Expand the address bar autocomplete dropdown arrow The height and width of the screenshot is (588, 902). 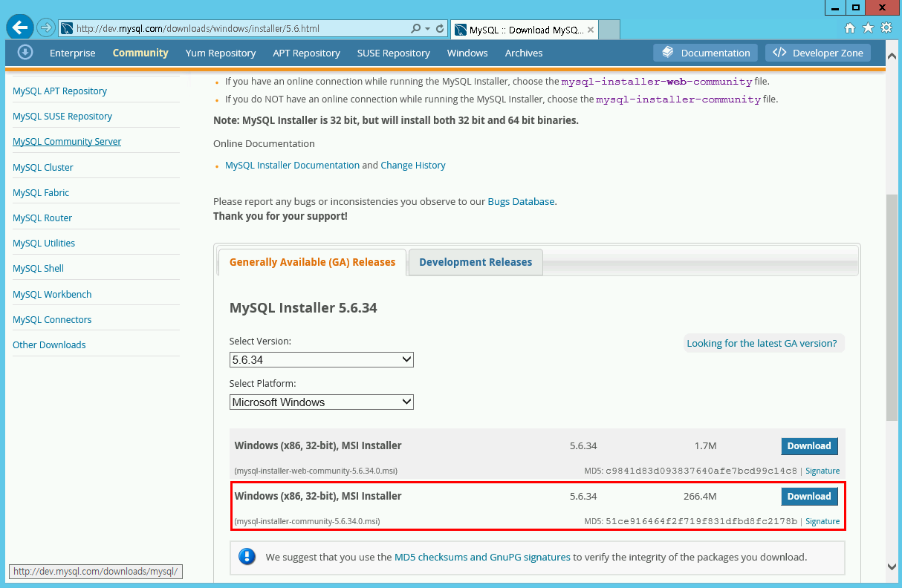(x=427, y=29)
